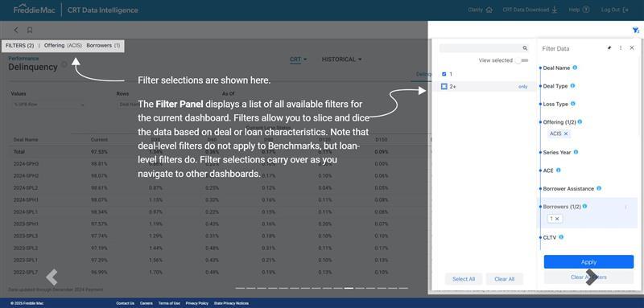Click Clear All in the value list
The width and height of the screenshot is (644, 308).
[505, 279]
